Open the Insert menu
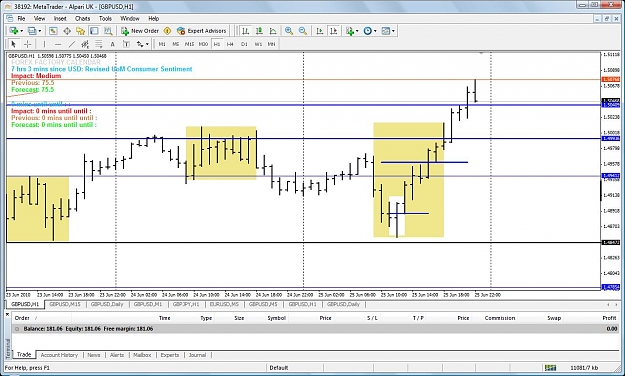Viewport: 625px width, 376px height. pyautogui.click(x=60, y=18)
